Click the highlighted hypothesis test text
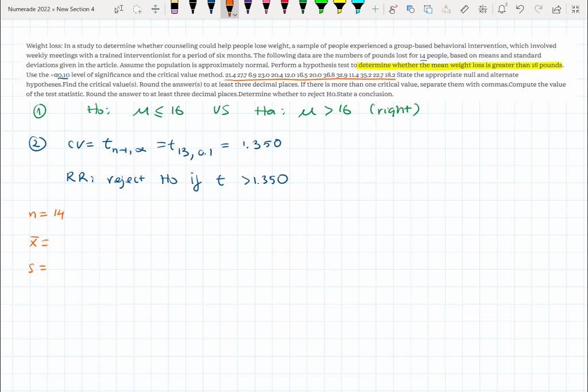This screenshot has width=588, height=392. [x=460, y=66]
